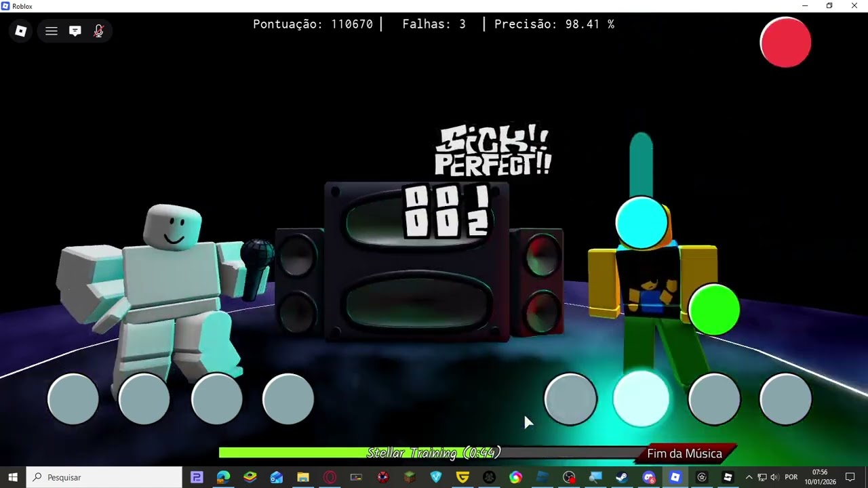The width and height of the screenshot is (868, 488).
Task: Click the Falhas: 3 misses counter
Action: click(434, 24)
